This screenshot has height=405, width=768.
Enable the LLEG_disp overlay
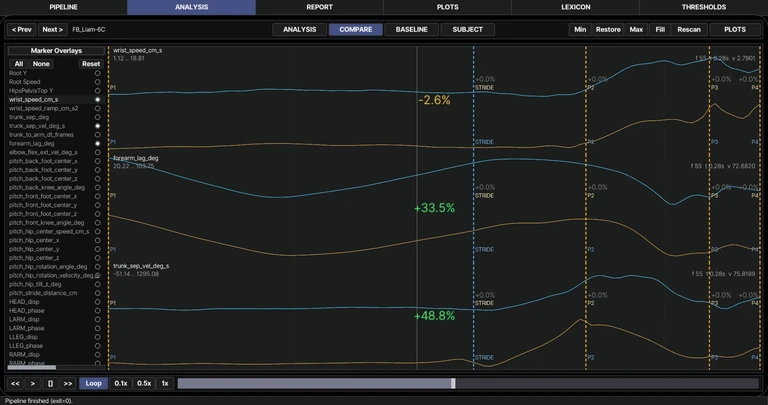[x=97, y=337]
